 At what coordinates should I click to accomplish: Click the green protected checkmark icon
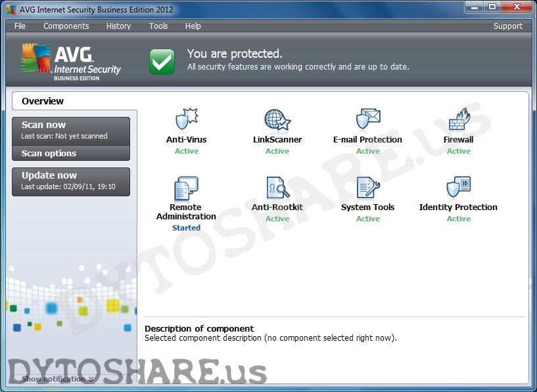pos(162,62)
